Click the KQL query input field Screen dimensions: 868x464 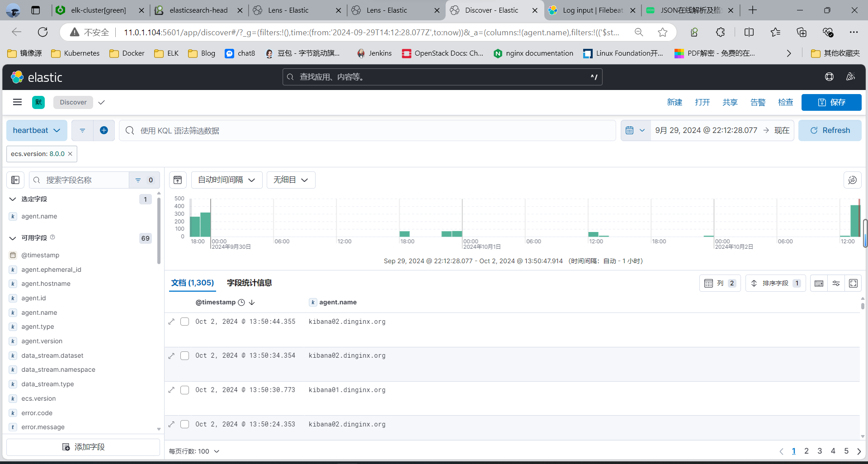367,130
